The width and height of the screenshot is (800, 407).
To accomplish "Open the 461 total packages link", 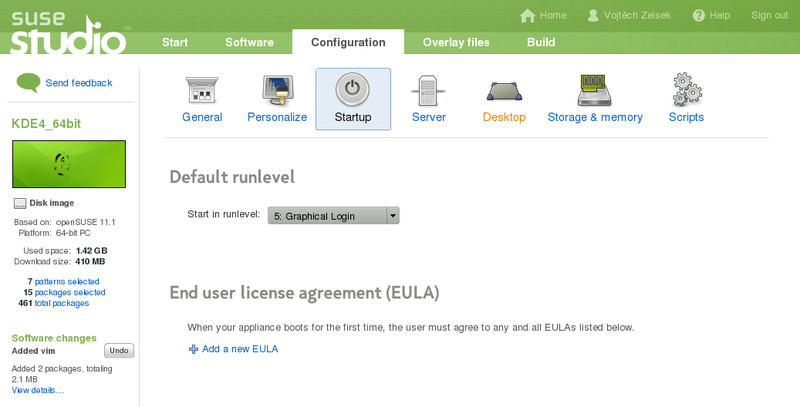I will coord(62,303).
